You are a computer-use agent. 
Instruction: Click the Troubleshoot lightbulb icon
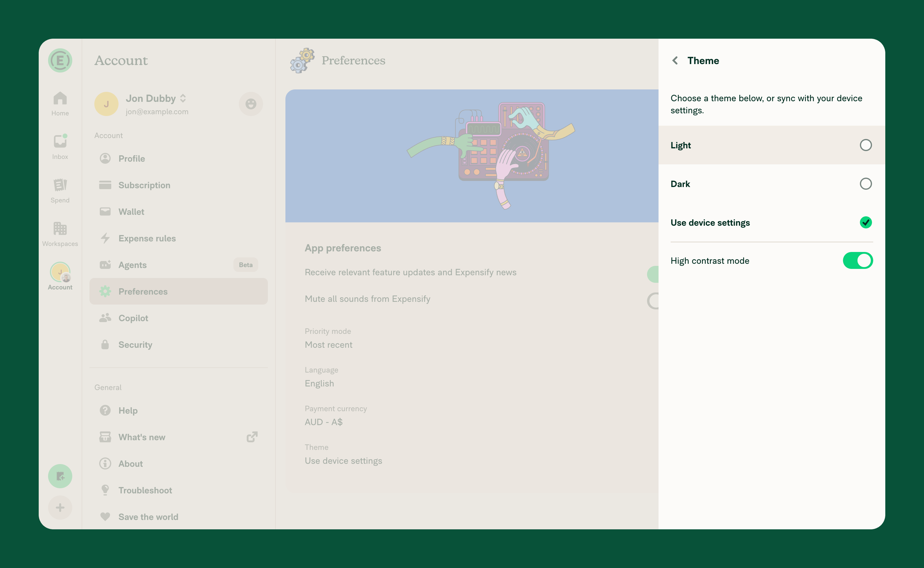(x=105, y=490)
